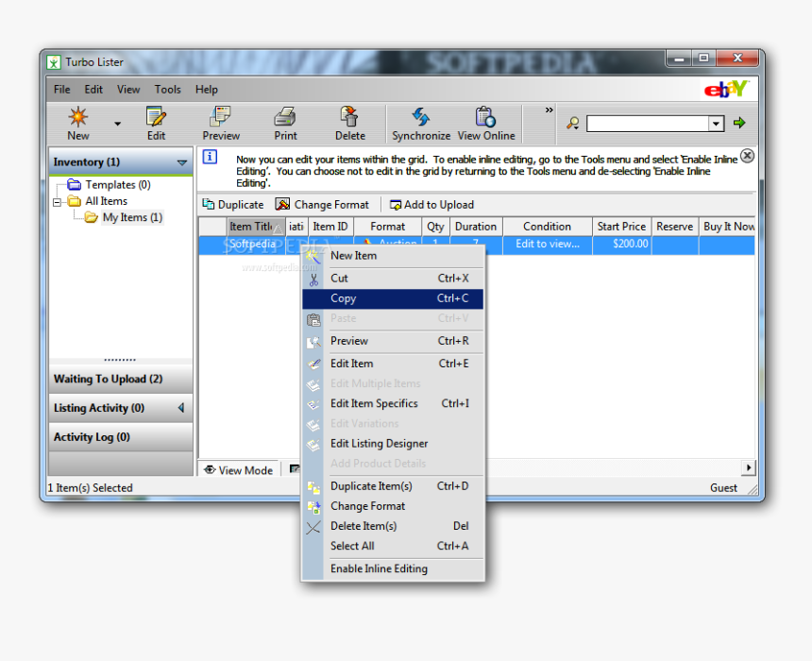Open the View Mode button
This screenshot has height=661, width=812.
coord(239,470)
